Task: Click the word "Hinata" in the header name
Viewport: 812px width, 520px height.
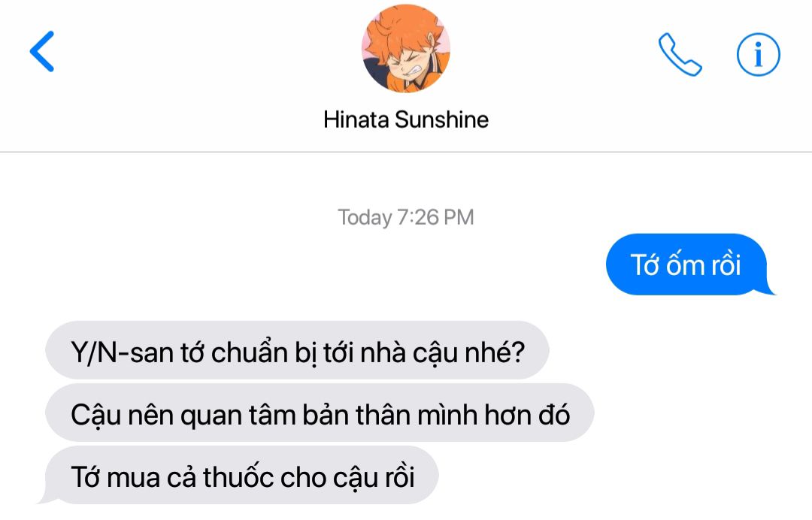Action: pos(356,119)
